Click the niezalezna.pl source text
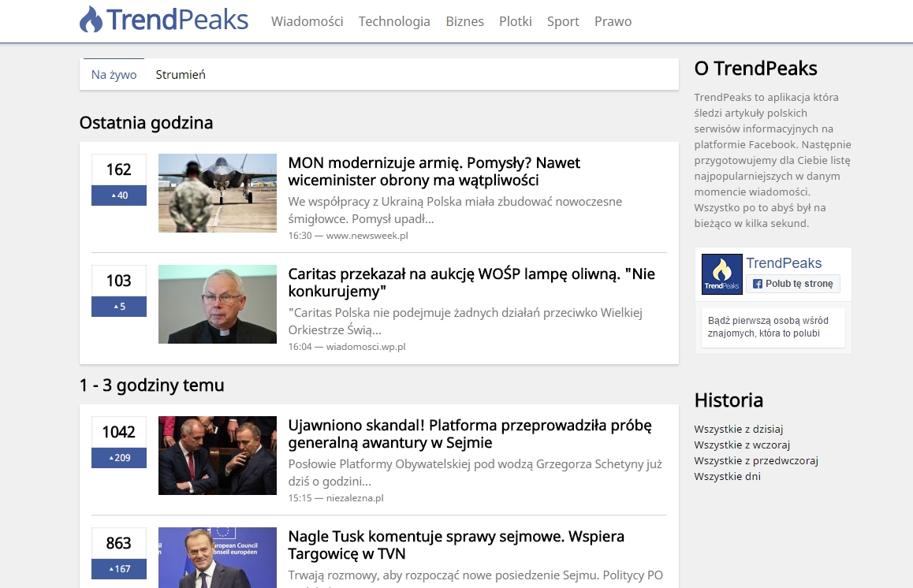 tap(355, 498)
